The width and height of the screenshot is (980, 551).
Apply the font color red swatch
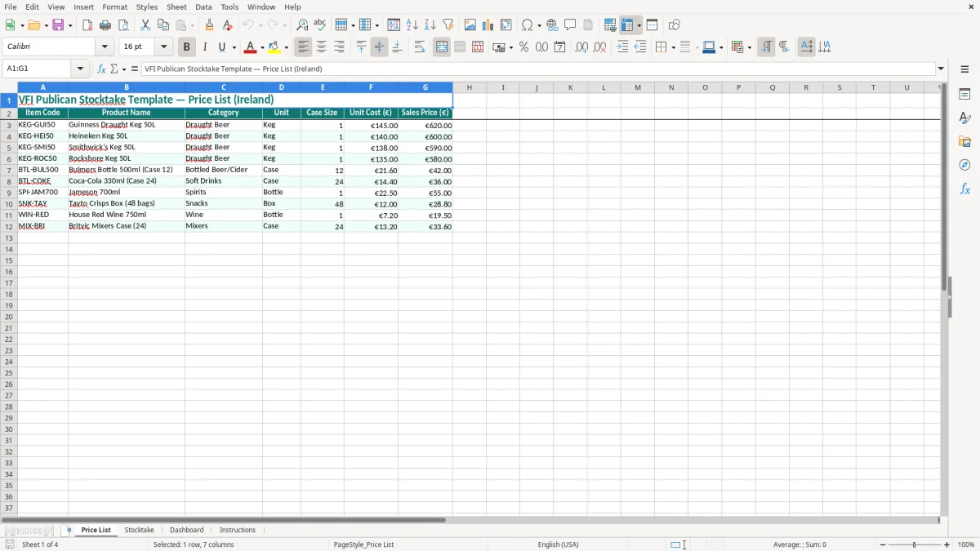(x=251, y=47)
